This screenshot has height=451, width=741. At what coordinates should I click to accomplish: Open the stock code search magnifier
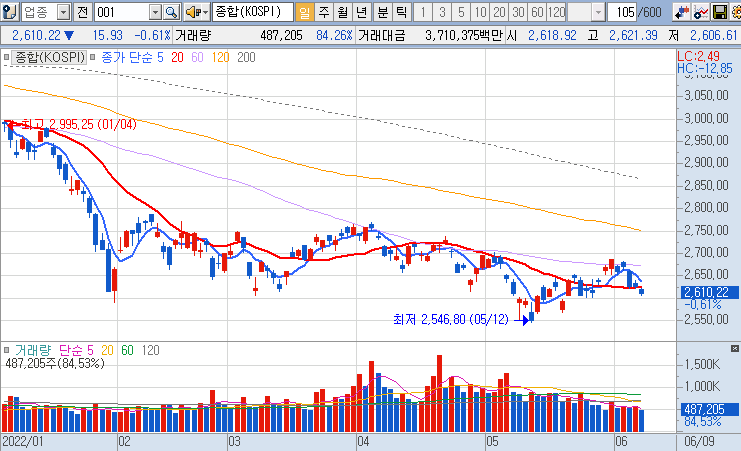[172, 12]
